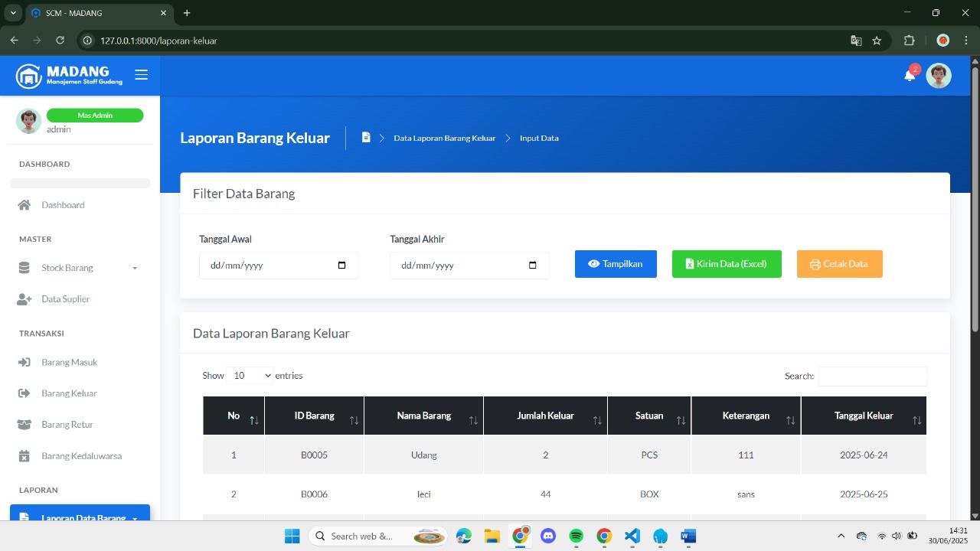Click the Barang Masuk arrow icon
This screenshot has height=551, width=980.
(24, 362)
